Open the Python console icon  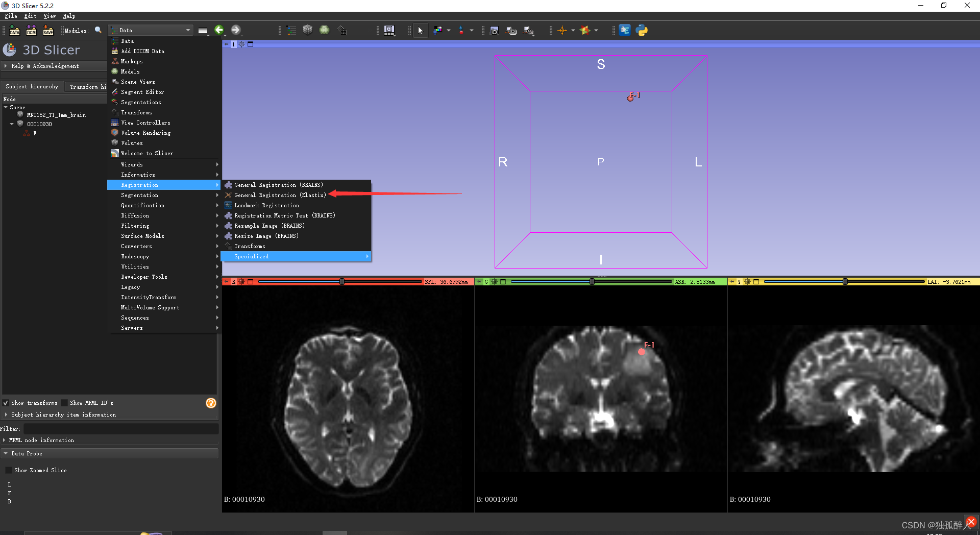(642, 30)
